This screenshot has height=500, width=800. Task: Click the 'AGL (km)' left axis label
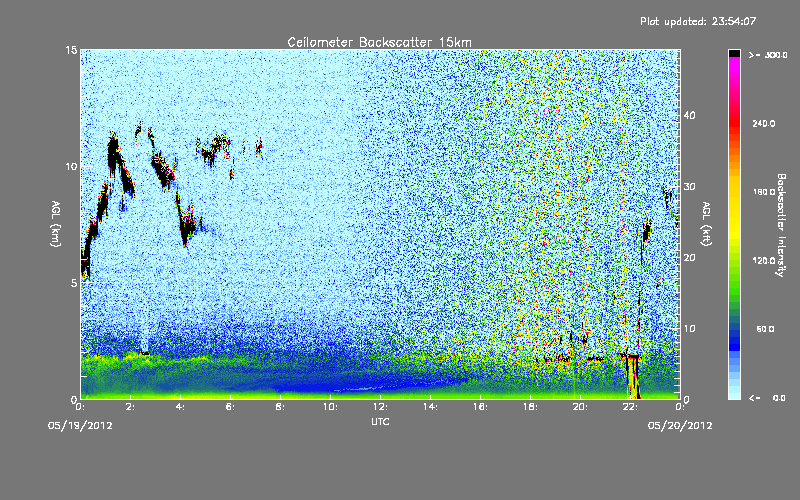coord(56,224)
